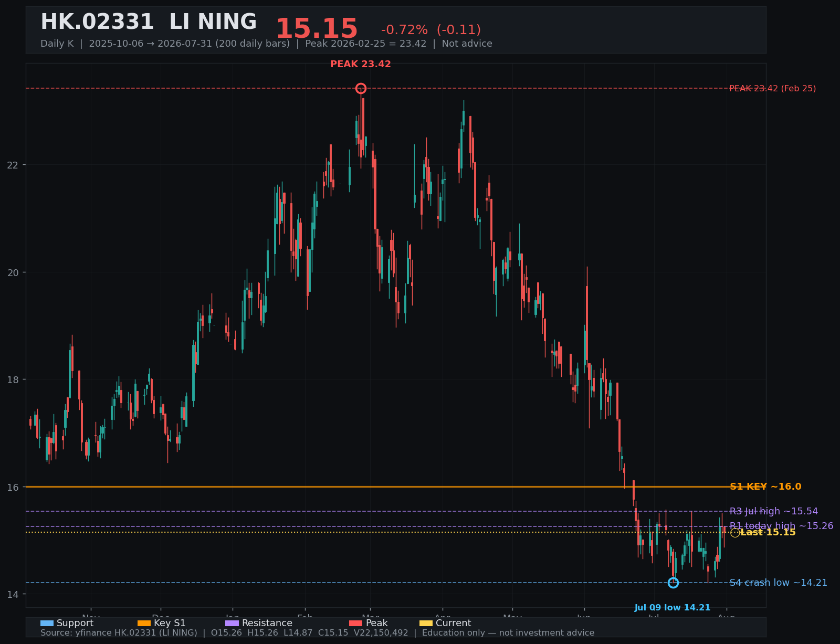Click the blue Support legend swatch

pos(47,623)
